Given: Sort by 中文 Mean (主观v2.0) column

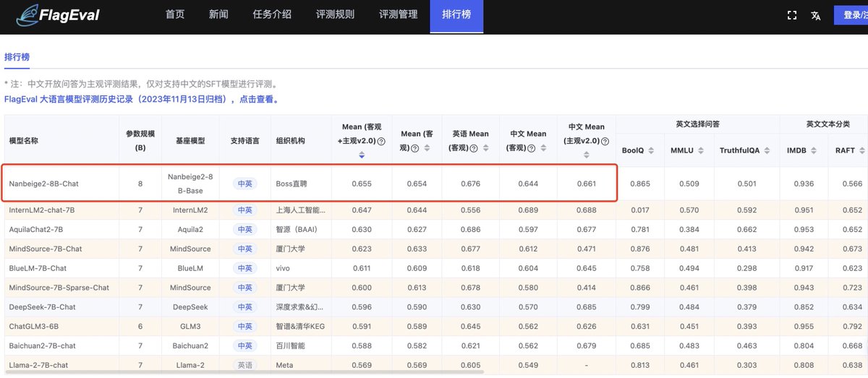Looking at the screenshot, I should coord(586,155).
